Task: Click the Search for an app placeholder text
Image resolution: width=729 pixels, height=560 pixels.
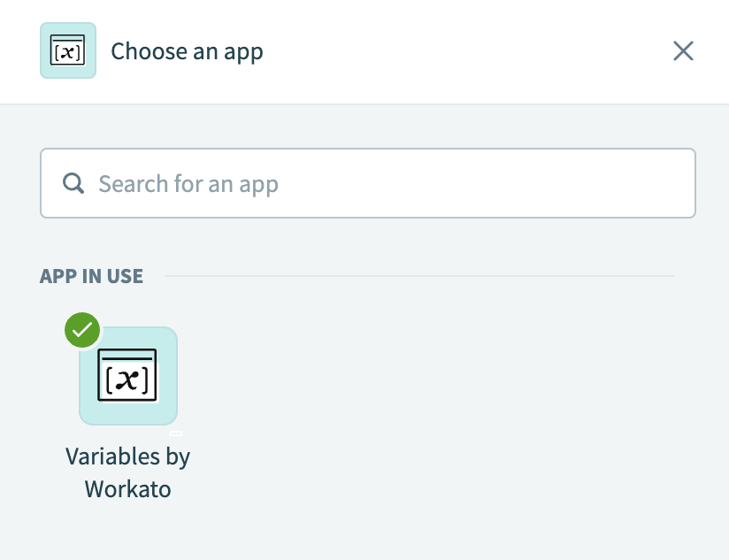Action: [189, 183]
